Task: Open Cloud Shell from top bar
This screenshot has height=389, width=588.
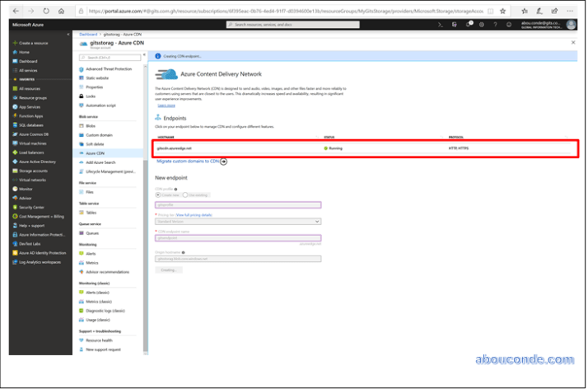Action: [441, 25]
